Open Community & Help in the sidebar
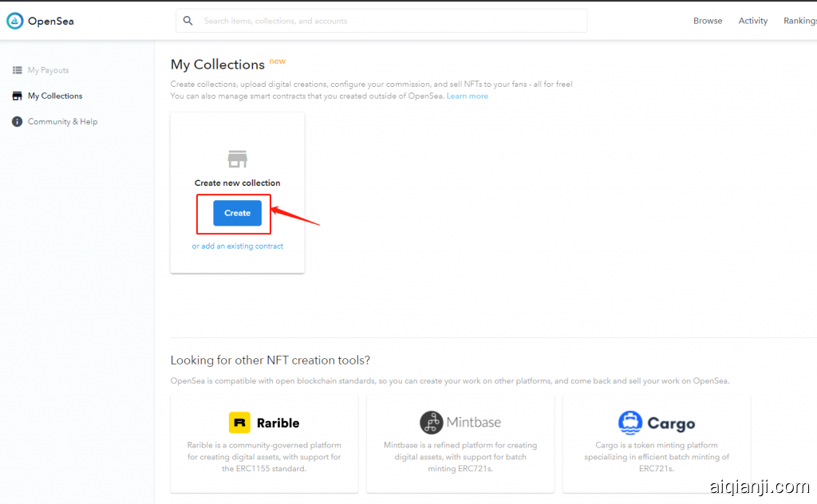 (62, 121)
